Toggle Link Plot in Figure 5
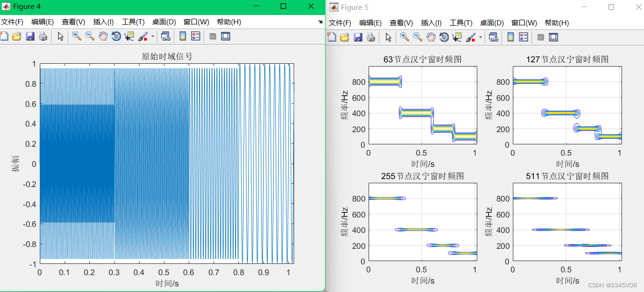 click(x=493, y=37)
